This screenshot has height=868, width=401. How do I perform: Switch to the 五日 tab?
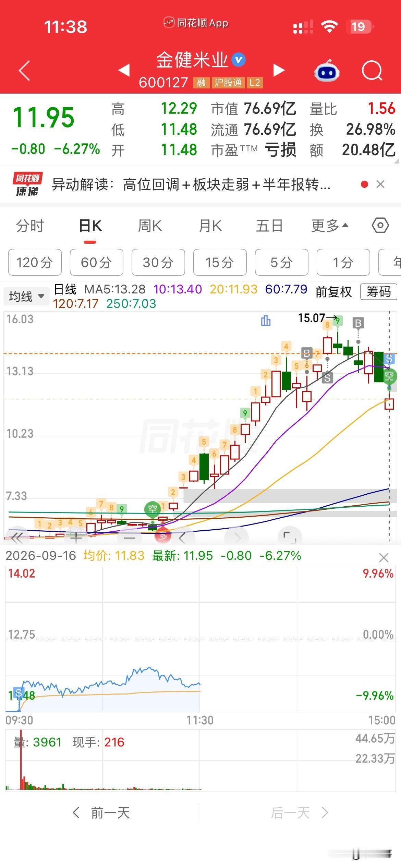[270, 226]
